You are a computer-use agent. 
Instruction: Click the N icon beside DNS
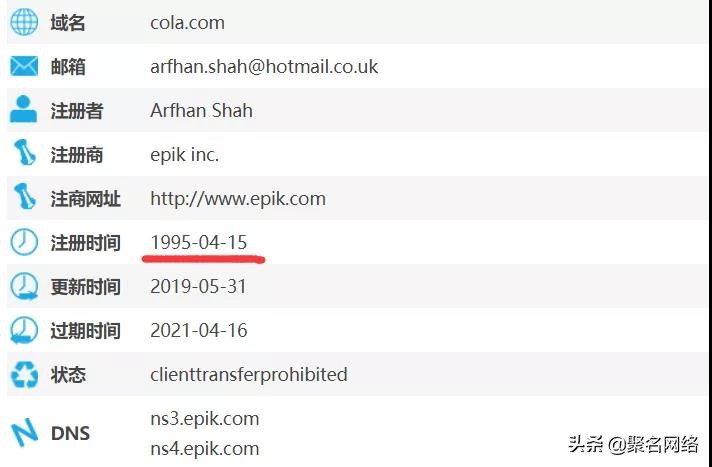24,432
